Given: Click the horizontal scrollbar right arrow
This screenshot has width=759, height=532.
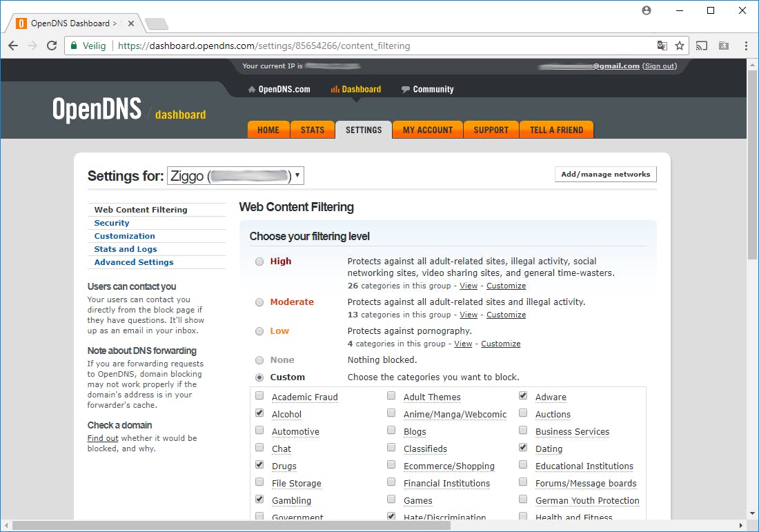Looking at the screenshot, I should click(740, 525).
